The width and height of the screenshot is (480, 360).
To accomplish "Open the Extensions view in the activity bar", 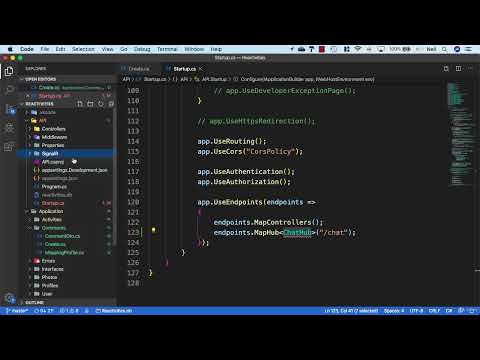I will click(9, 147).
